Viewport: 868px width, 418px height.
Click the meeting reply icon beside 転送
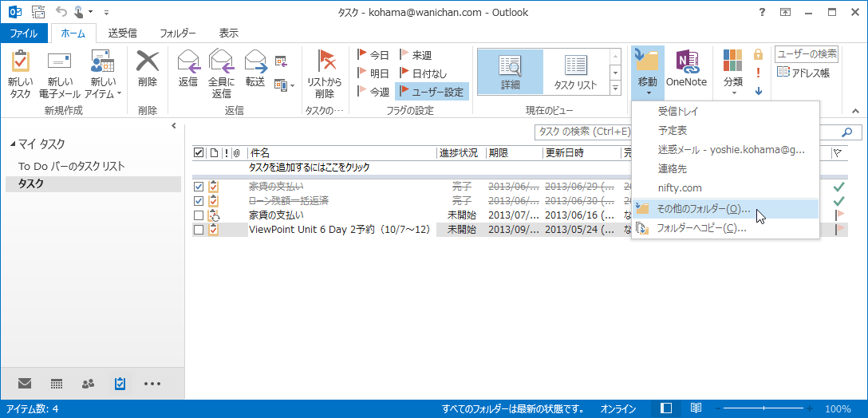(281, 61)
